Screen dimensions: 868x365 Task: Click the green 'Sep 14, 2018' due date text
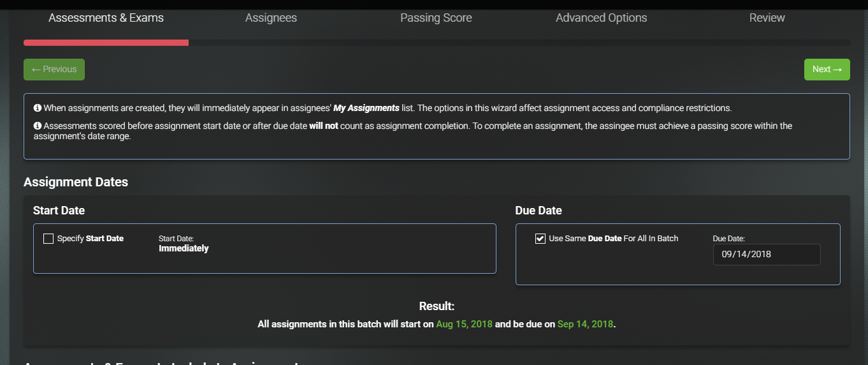[x=585, y=324]
